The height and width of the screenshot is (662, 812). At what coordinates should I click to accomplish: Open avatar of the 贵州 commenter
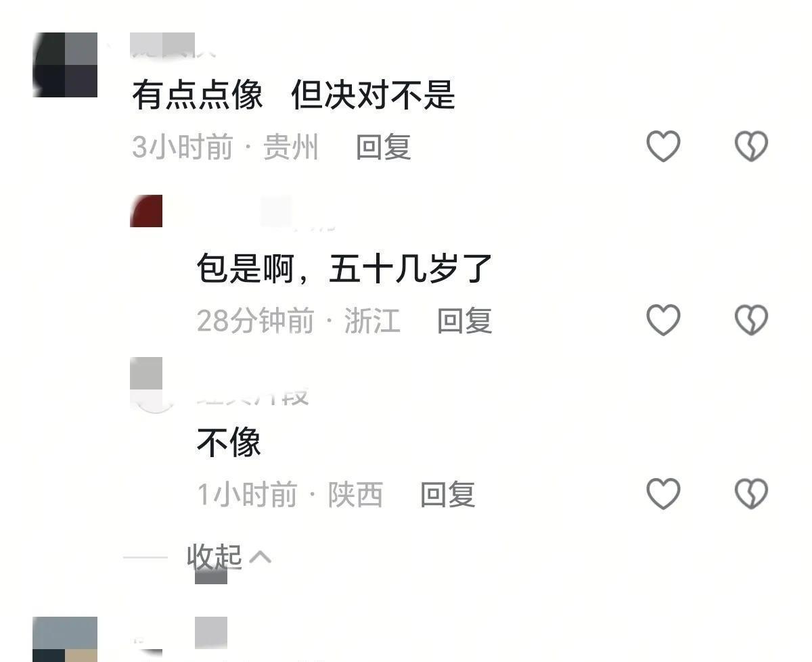(65, 65)
